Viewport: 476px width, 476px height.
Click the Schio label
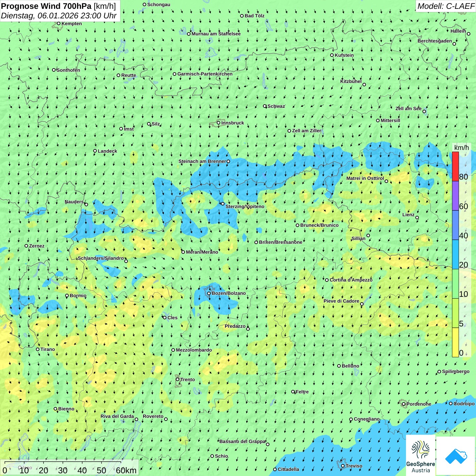(x=221, y=456)
